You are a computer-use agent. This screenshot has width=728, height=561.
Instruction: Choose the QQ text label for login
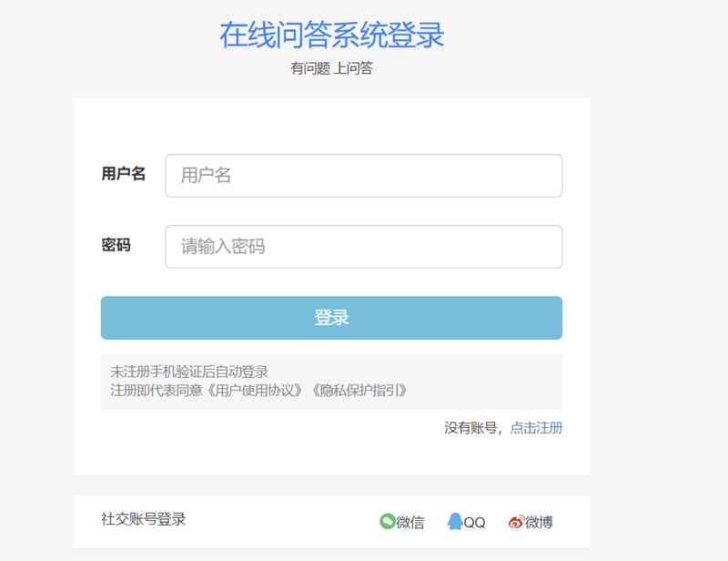point(475,523)
